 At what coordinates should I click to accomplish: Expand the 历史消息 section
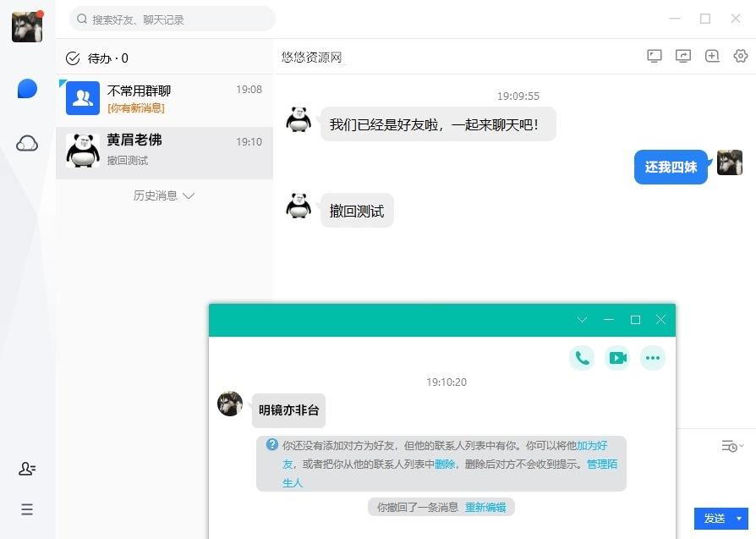point(164,195)
